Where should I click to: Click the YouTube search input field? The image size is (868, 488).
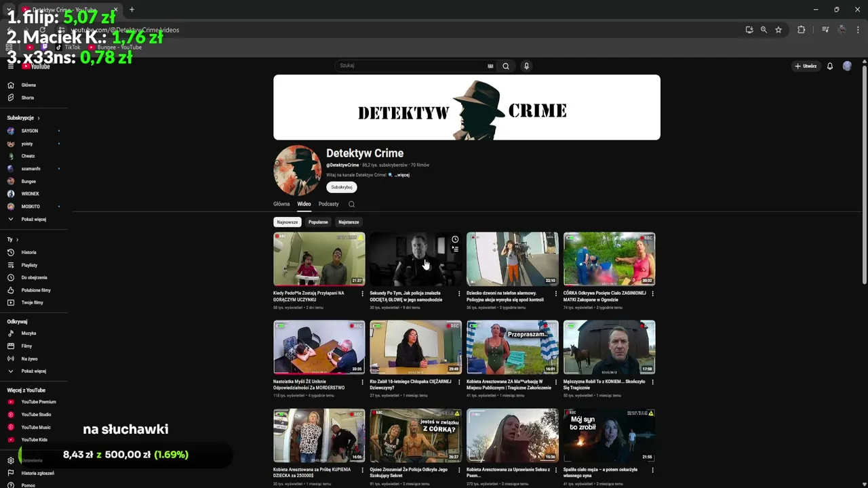pyautogui.click(x=414, y=66)
